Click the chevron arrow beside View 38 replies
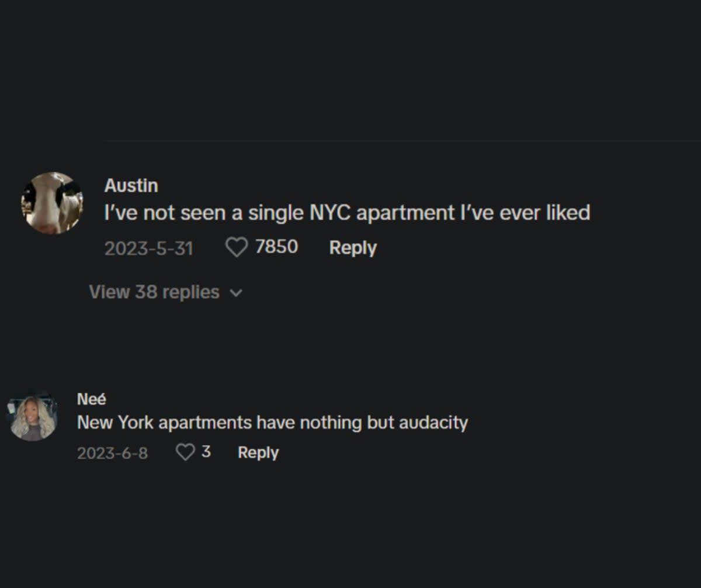This screenshot has width=701, height=588. (x=236, y=293)
